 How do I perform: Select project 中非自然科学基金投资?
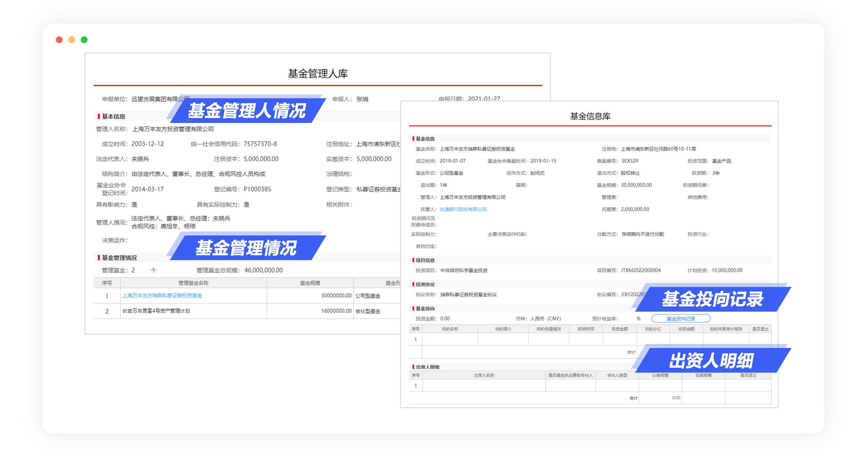click(464, 270)
